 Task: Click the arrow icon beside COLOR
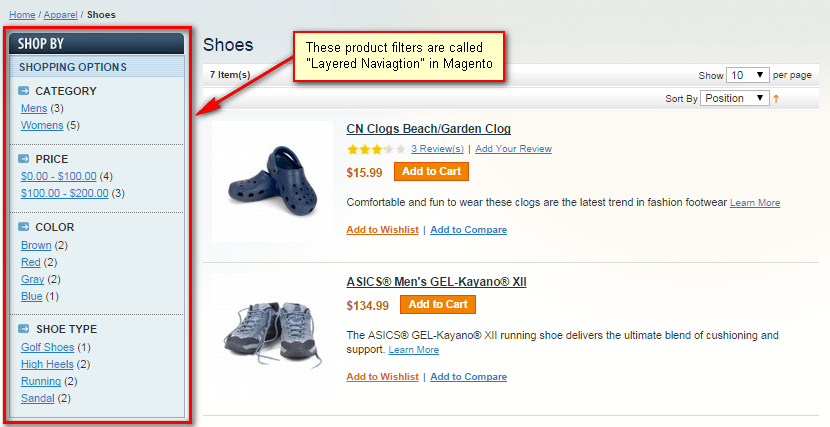(25, 227)
